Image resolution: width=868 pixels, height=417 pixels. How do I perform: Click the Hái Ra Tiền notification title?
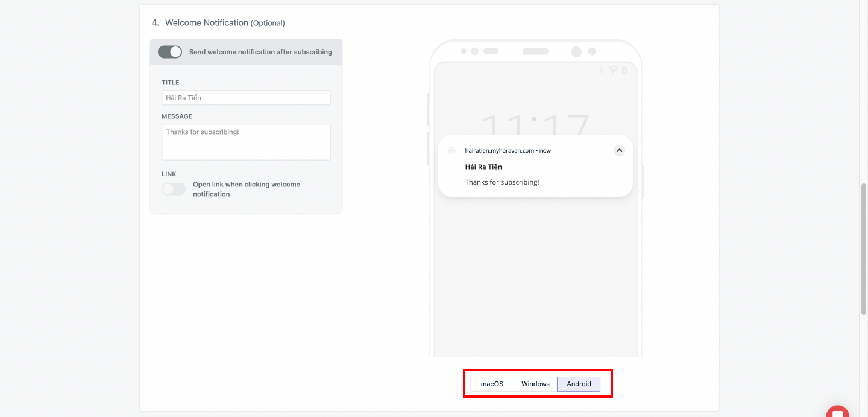483,167
